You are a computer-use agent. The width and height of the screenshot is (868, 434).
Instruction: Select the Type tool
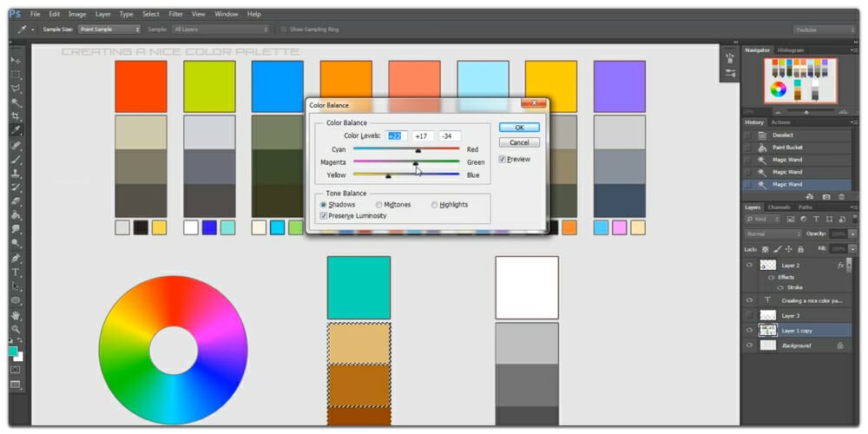click(16, 273)
